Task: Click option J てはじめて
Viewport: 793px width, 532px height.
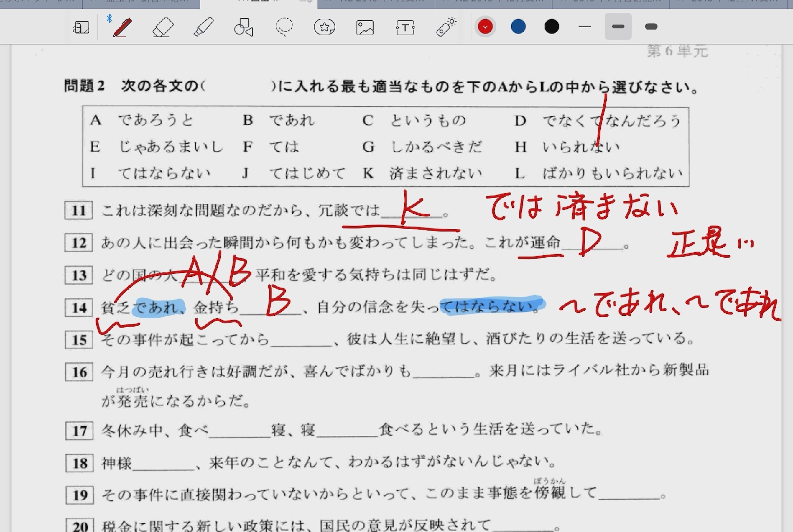Action: pyautogui.click(x=294, y=173)
